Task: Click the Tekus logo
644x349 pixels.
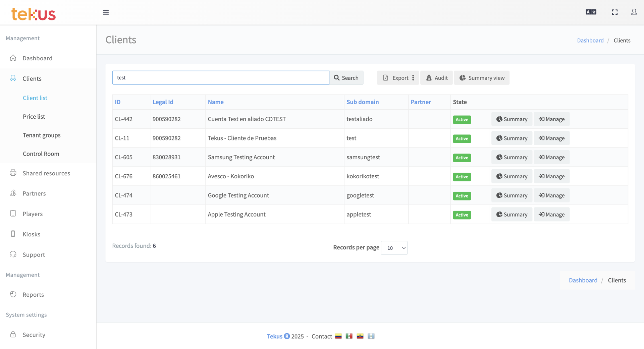Action: click(x=34, y=14)
